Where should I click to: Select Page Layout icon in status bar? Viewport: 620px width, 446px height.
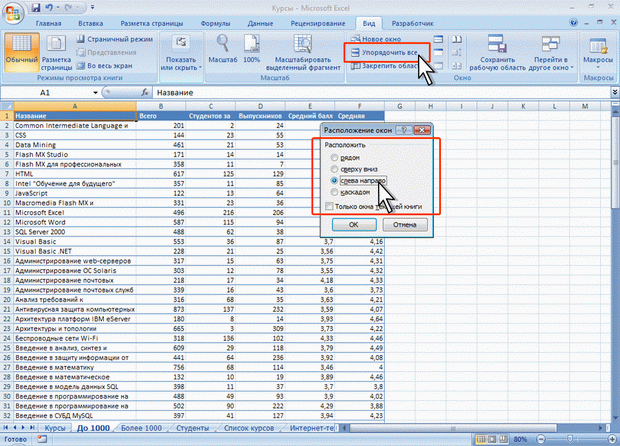[492, 439]
